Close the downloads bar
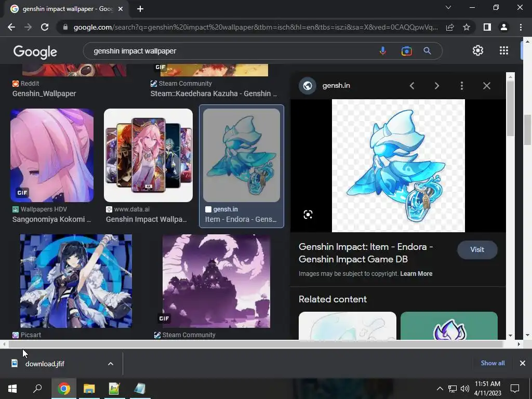 click(x=523, y=363)
